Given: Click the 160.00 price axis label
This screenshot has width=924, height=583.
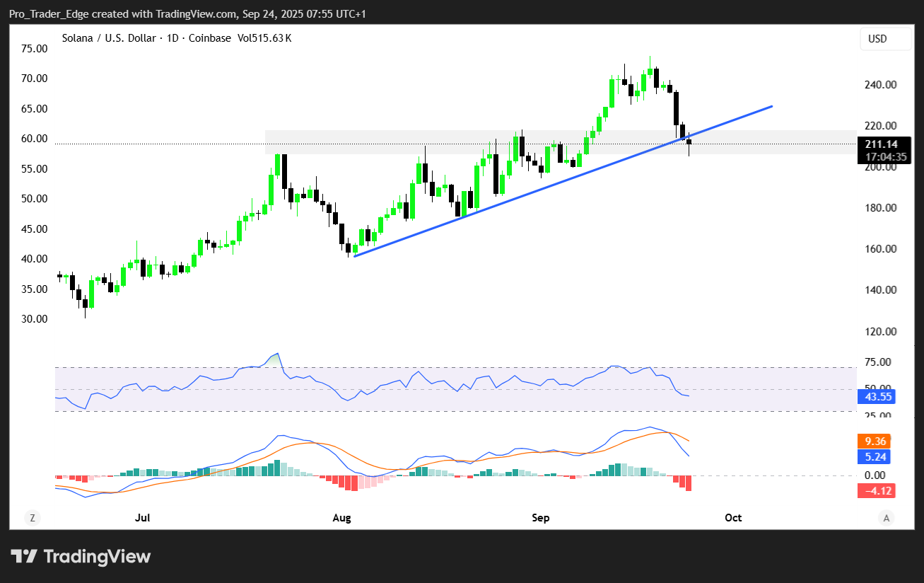Looking at the screenshot, I should click(882, 249).
